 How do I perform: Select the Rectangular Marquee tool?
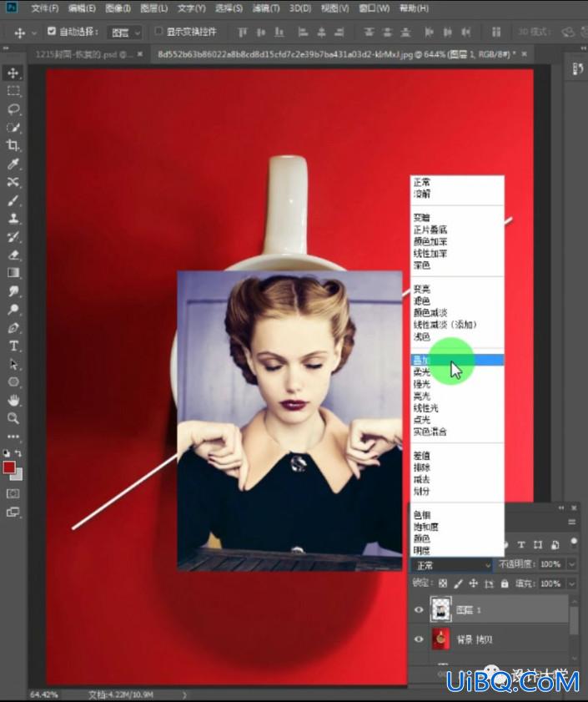point(13,91)
